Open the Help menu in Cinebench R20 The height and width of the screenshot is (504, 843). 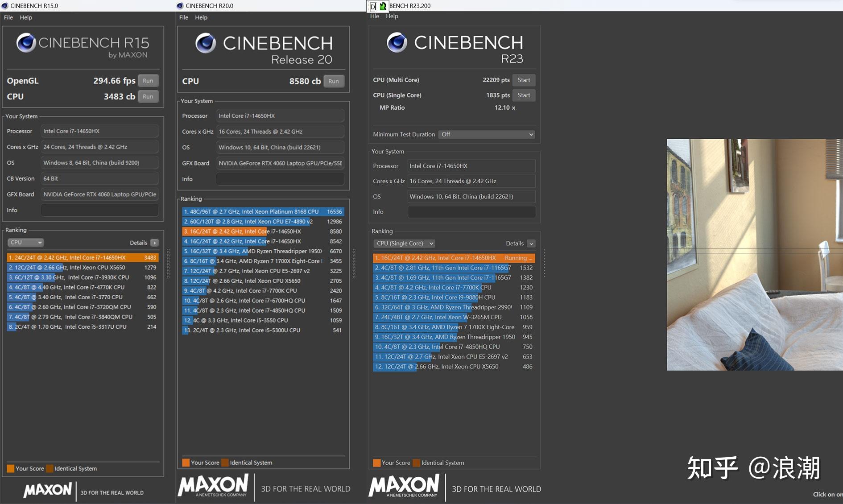[201, 17]
